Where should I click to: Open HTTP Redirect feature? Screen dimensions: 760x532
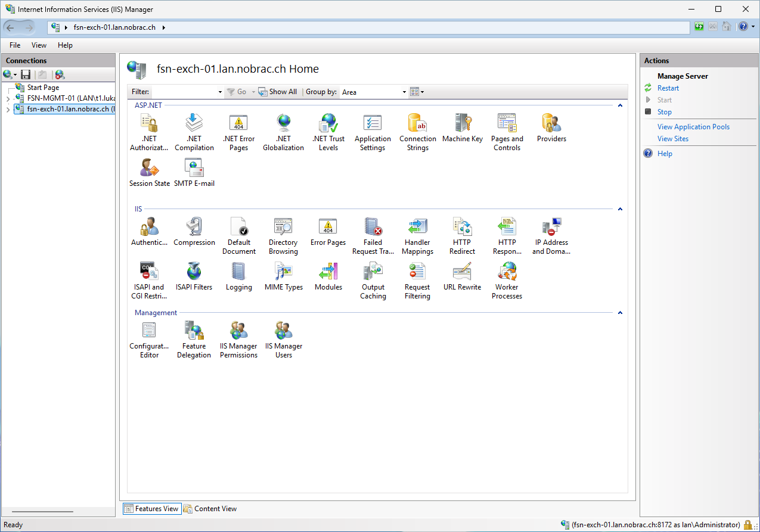tap(462, 236)
